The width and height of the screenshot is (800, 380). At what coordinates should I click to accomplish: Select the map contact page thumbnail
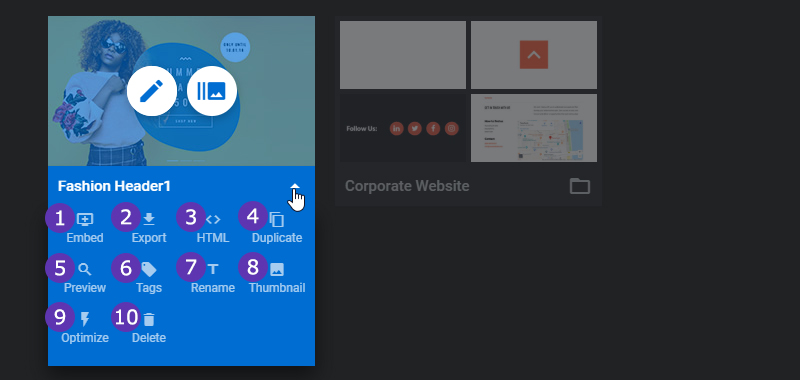point(534,128)
